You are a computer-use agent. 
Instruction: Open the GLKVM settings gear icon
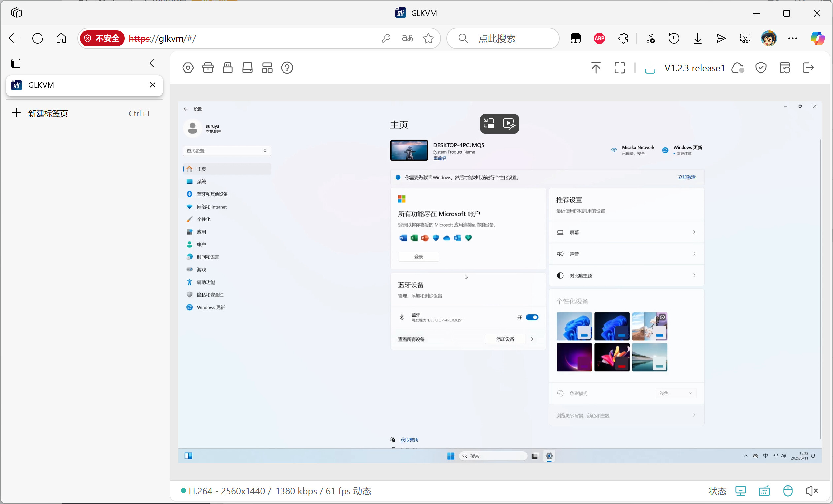(188, 68)
